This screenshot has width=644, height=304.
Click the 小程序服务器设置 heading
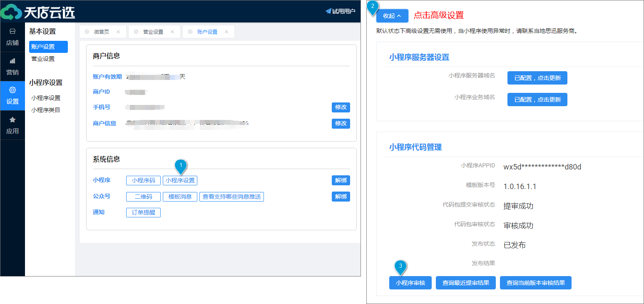tap(419, 57)
